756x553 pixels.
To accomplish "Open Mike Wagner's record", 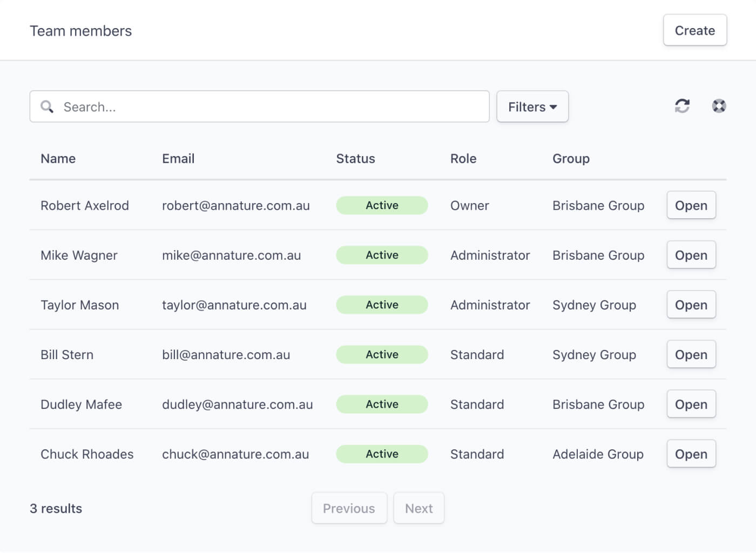I will coord(691,255).
